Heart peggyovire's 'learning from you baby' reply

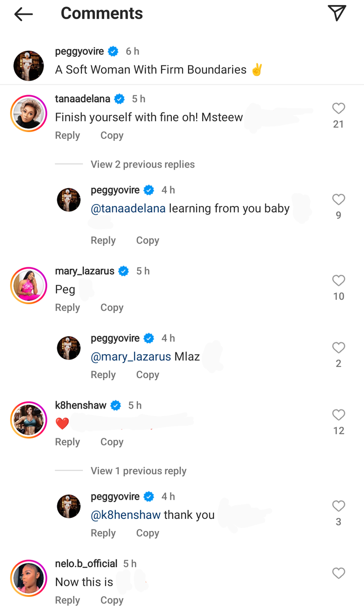pos(338,199)
